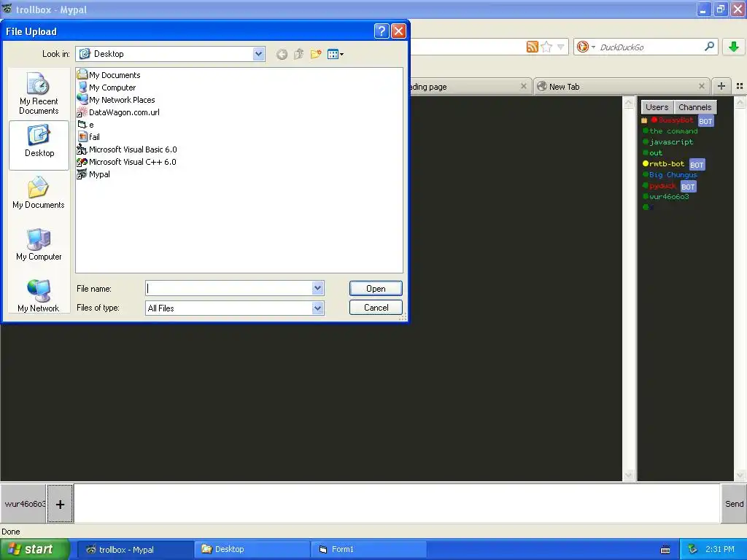747x560 pixels.
Task: Select DataWagon.com.url file
Action: 119,112
